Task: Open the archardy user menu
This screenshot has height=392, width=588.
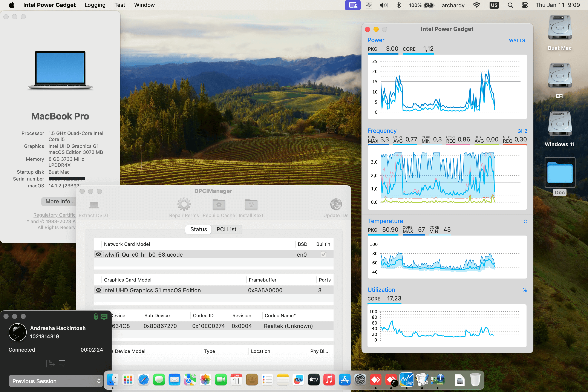Action: 453,5
